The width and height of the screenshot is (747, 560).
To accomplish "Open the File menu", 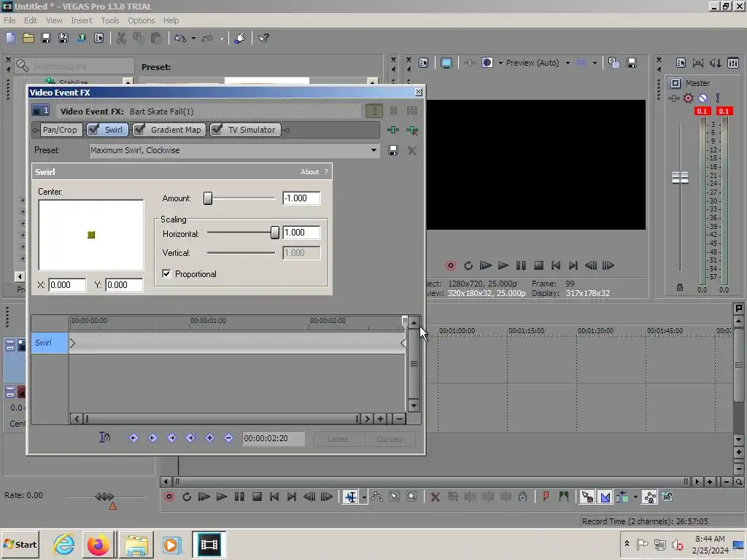I will tap(9, 20).
